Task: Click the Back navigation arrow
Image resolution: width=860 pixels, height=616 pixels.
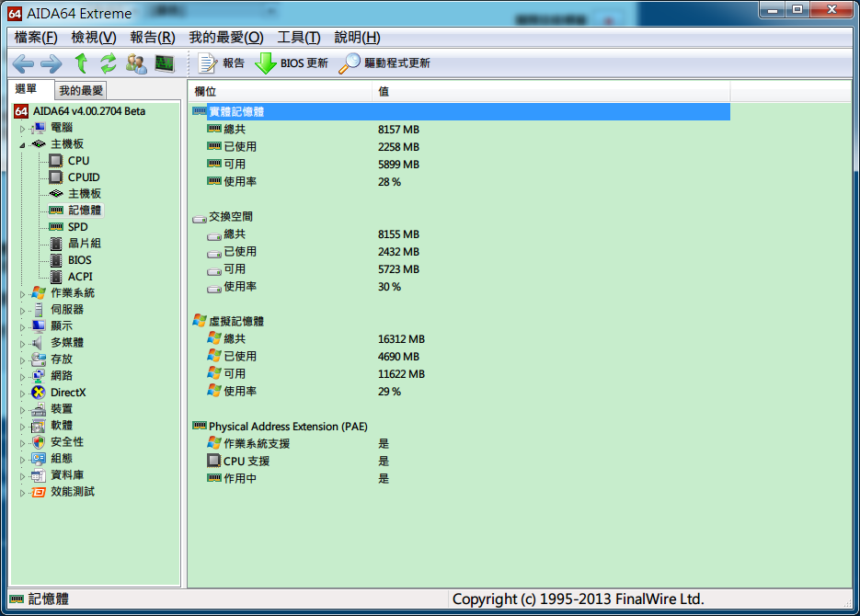Action: 23,63
